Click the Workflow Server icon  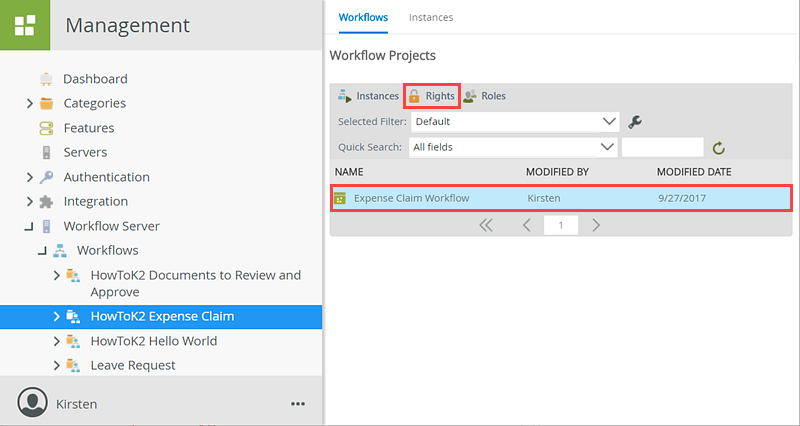click(46, 226)
